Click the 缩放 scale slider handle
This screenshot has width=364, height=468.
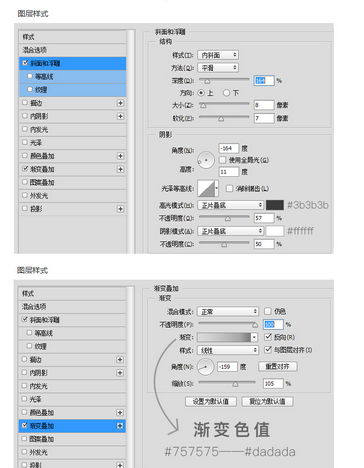[x=235, y=384]
